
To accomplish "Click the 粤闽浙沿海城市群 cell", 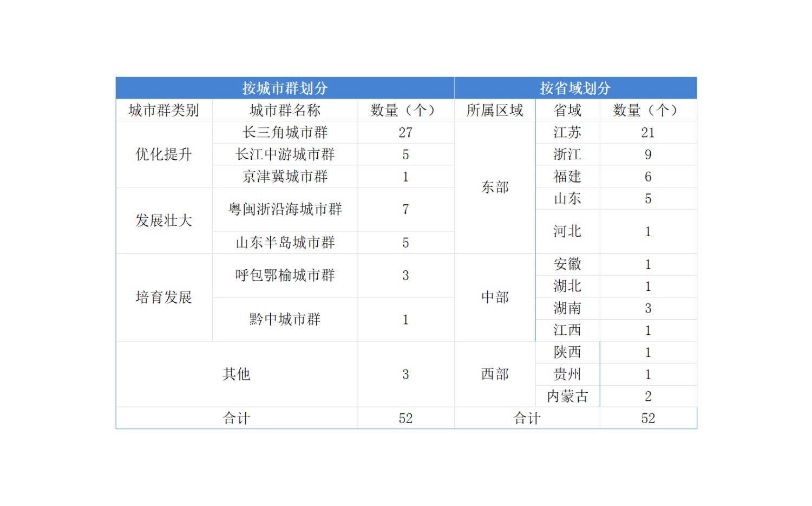I will (x=285, y=209).
